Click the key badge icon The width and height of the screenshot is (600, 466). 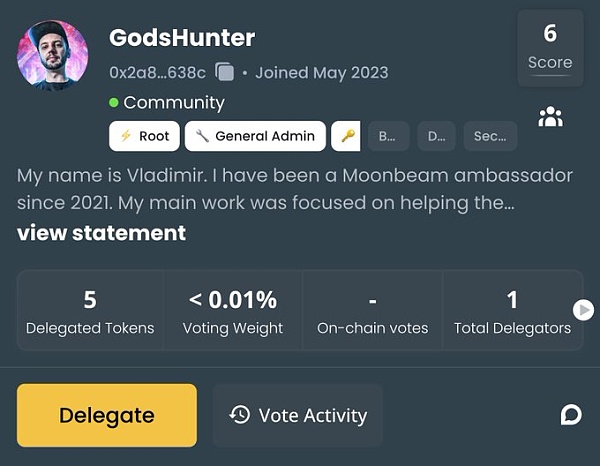point(346,136)
